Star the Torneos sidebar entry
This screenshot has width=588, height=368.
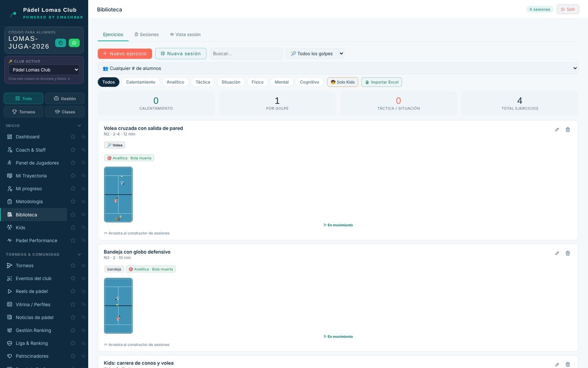tap(73, 265)
